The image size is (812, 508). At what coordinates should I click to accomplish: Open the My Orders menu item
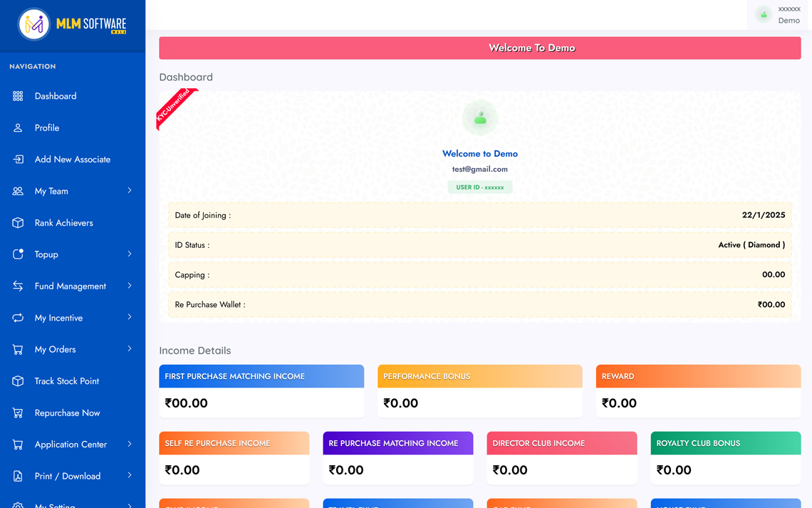[56, 350]
